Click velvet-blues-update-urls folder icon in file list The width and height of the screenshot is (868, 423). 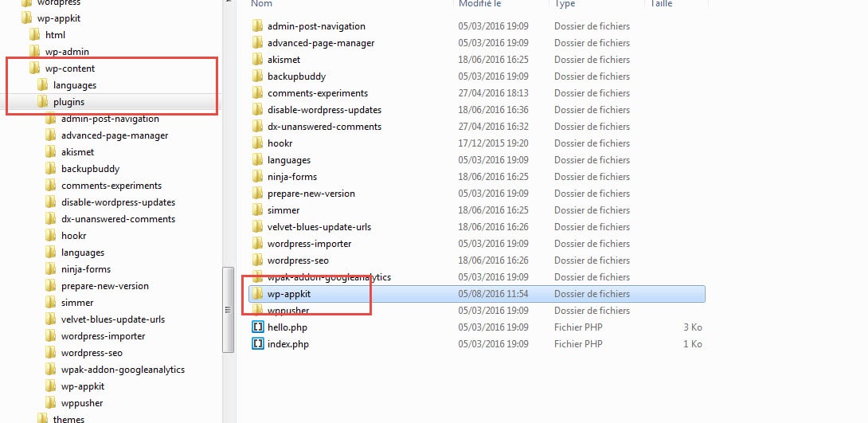[257, 226]
